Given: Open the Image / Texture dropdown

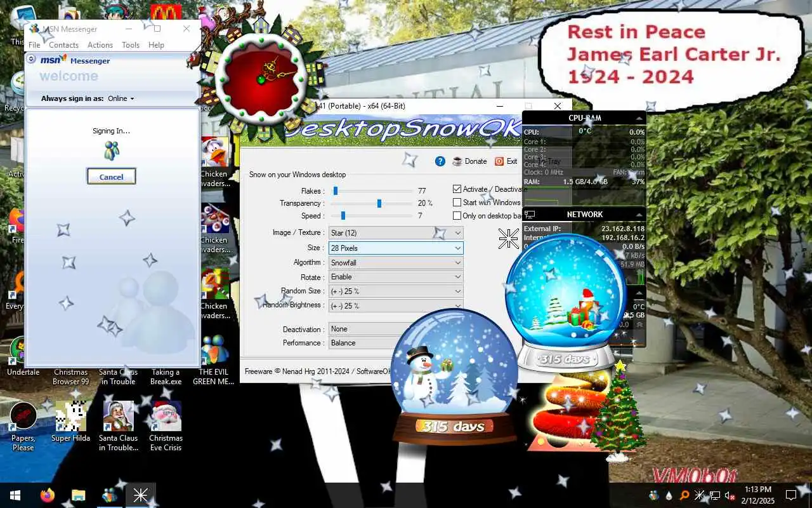Looking at the screenshot, I should [396, 233].
